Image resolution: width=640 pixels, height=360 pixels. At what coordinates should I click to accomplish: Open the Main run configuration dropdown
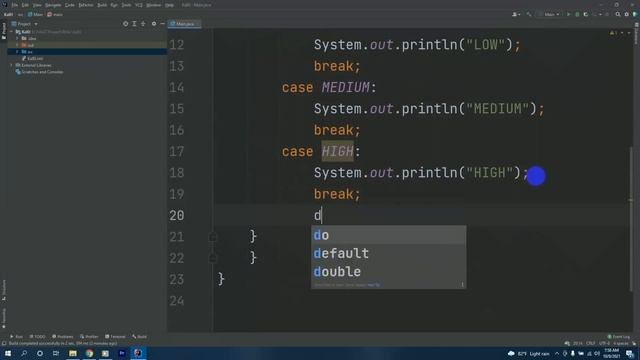549,14
